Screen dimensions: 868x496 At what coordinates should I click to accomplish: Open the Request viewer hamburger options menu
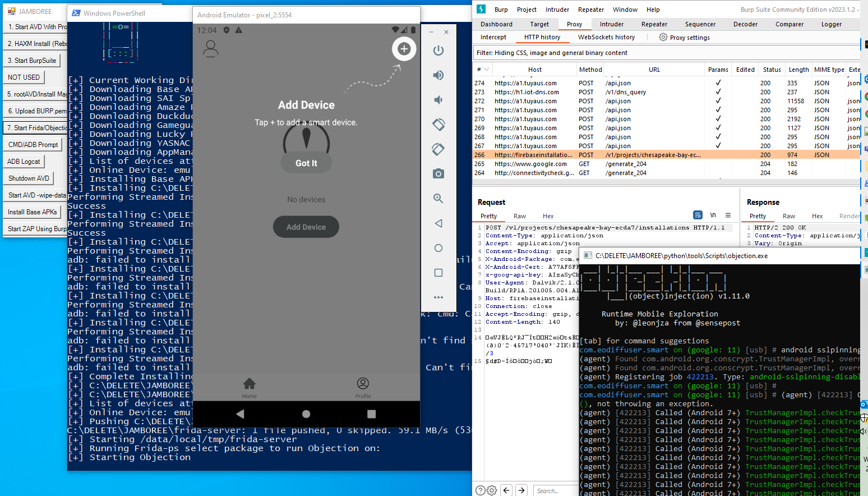728,215
